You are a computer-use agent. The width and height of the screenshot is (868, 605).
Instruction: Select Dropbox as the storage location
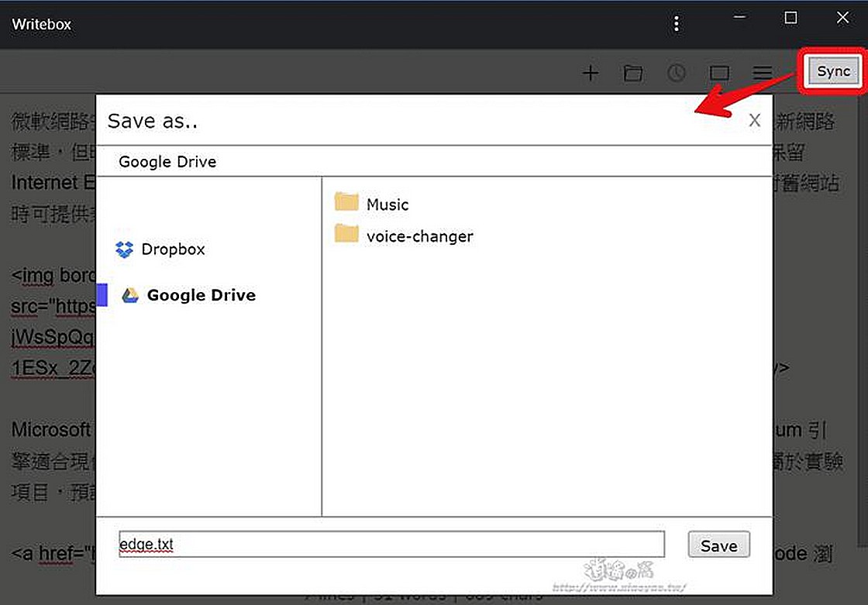click(x=160, y=249)
